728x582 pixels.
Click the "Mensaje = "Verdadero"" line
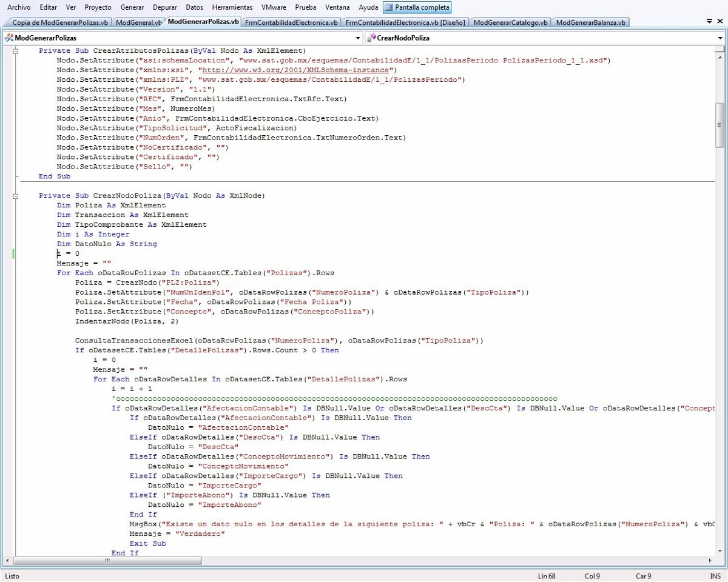pos(177,534)
